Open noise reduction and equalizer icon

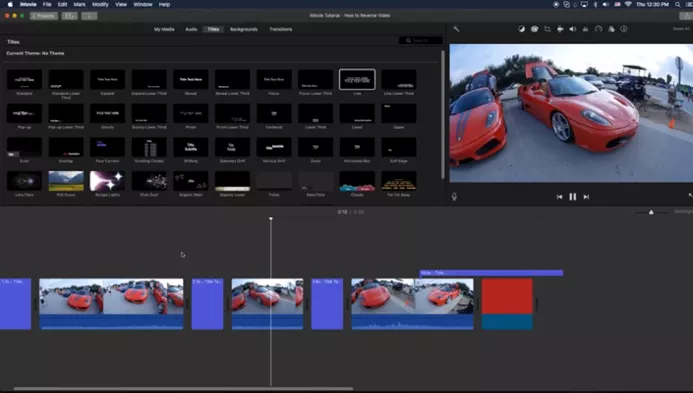(585, 29)
